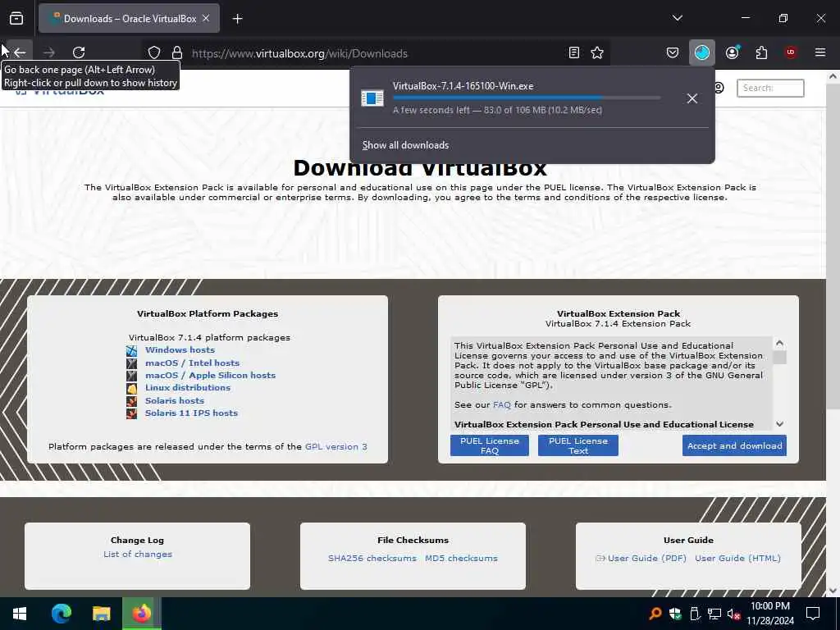The height and width of the screenshot is (630, 840).
Task: Open extensions puzzle icon
Action: [x=761, y=52]
